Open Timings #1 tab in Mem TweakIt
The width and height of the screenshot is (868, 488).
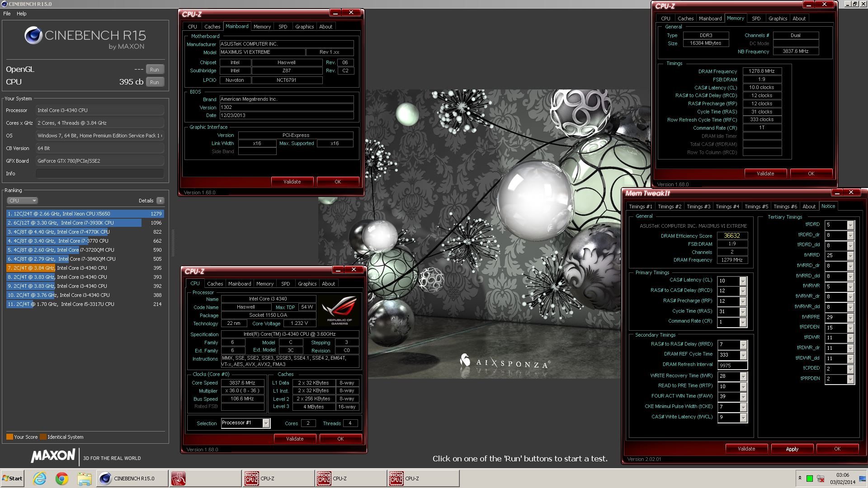pyautogui.click(x=640, y=206)
